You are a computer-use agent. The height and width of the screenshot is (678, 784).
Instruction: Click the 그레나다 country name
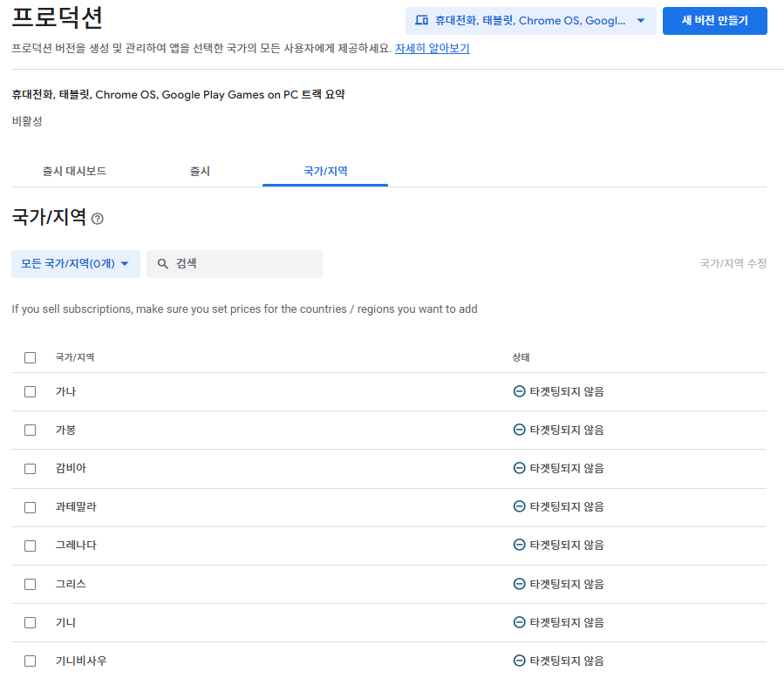click(76, 545)
